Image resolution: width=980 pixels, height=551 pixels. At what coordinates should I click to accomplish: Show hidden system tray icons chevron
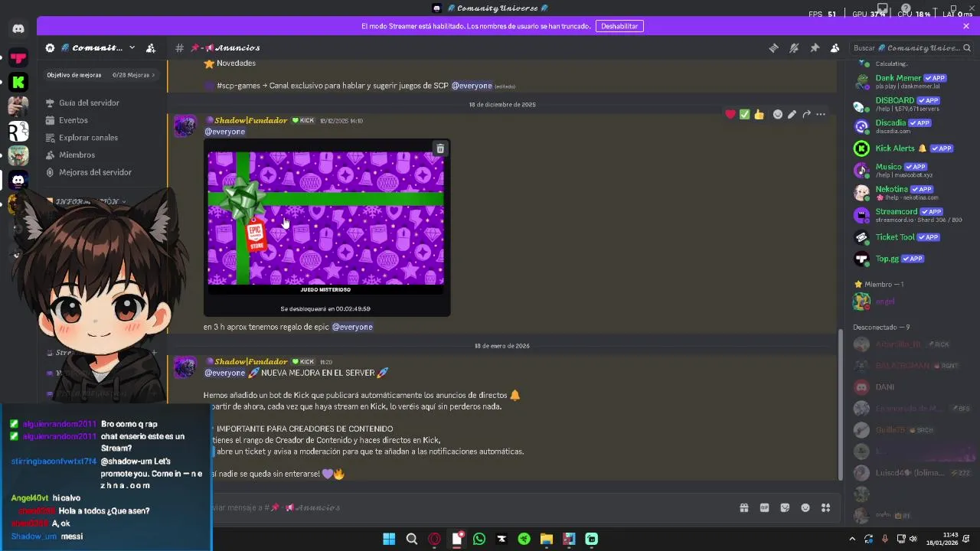click(x=852, y=539)
